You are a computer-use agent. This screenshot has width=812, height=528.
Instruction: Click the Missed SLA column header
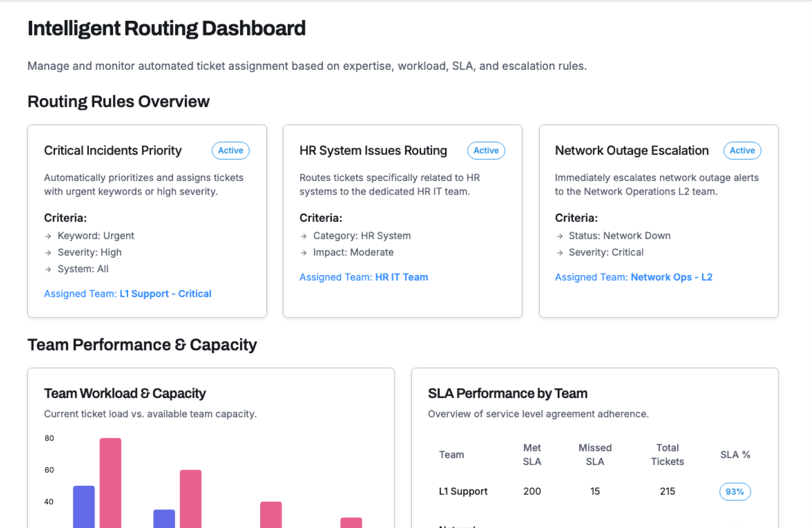[x=595, y=455]
